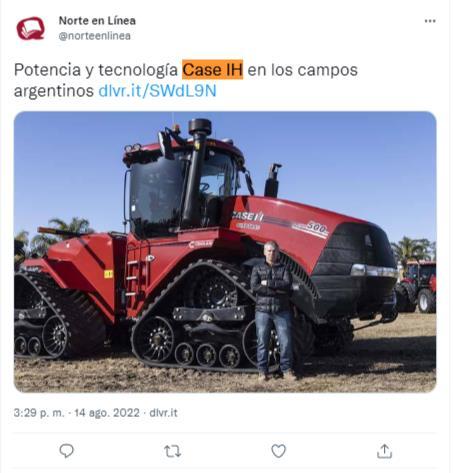Open the three-dot more options menu

430,21
